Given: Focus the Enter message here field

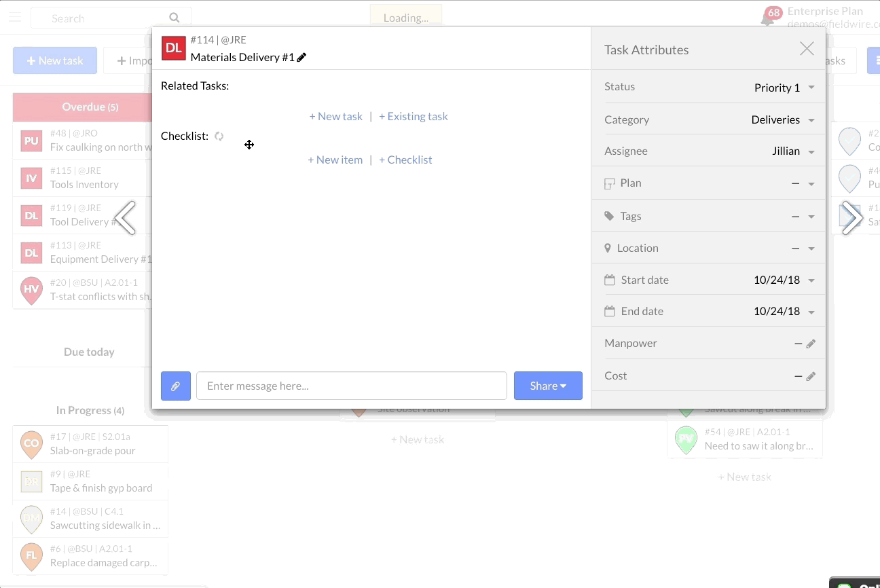Looking at the screenshot, I should (351, 386).
